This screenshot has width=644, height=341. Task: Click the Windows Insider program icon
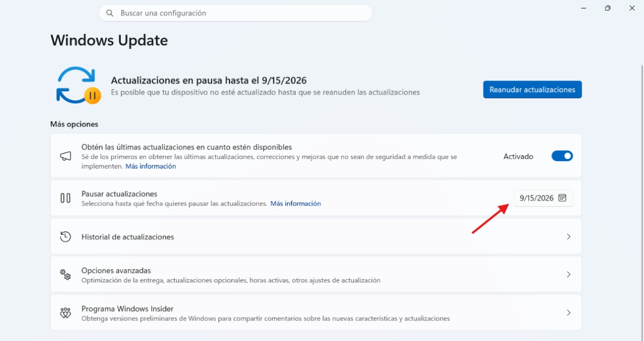click(x=65, y=313)
